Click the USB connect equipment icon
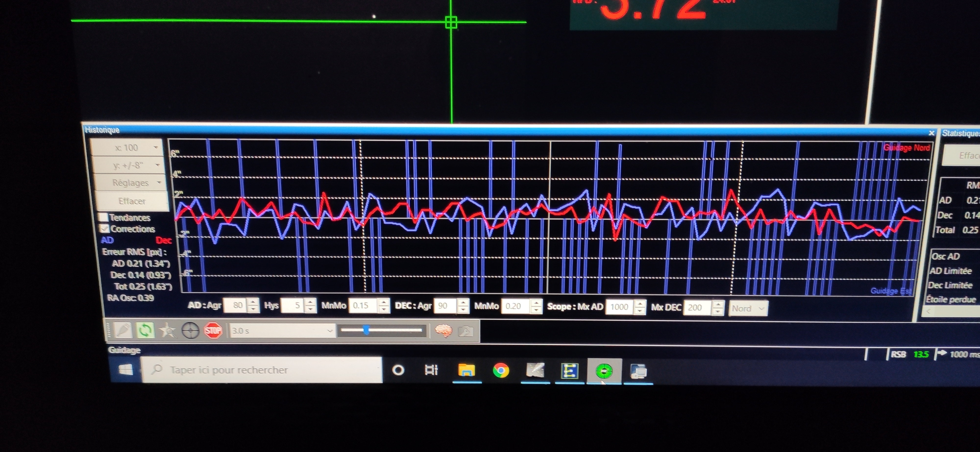Screen dimensions: 980x452 click(122, 330)
